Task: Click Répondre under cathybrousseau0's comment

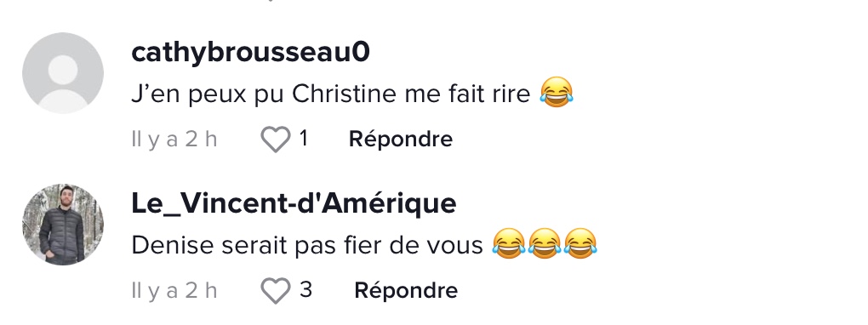Action: pyautogui.click(x=401, y=139)
